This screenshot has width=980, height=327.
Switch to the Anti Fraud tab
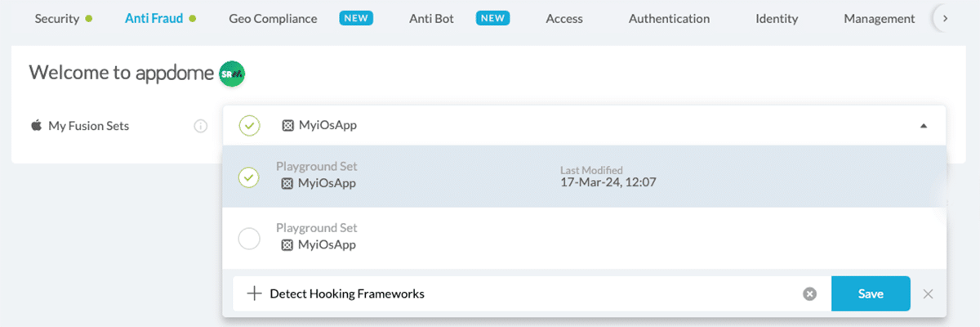154,18
